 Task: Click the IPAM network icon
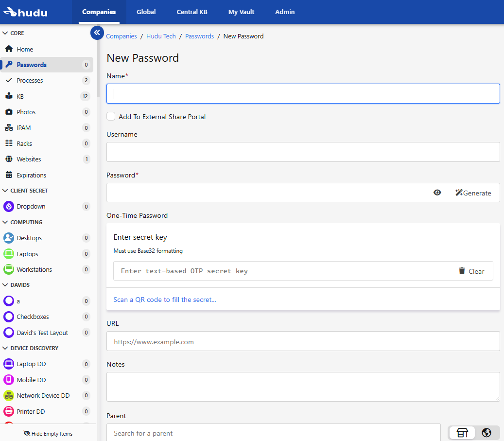(x=9, y=127)
